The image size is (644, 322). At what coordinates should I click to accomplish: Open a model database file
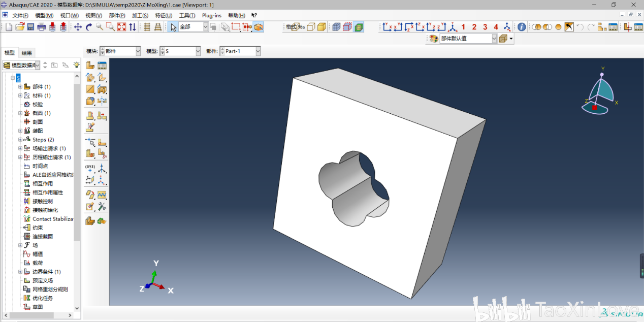[x=20, y=27]
